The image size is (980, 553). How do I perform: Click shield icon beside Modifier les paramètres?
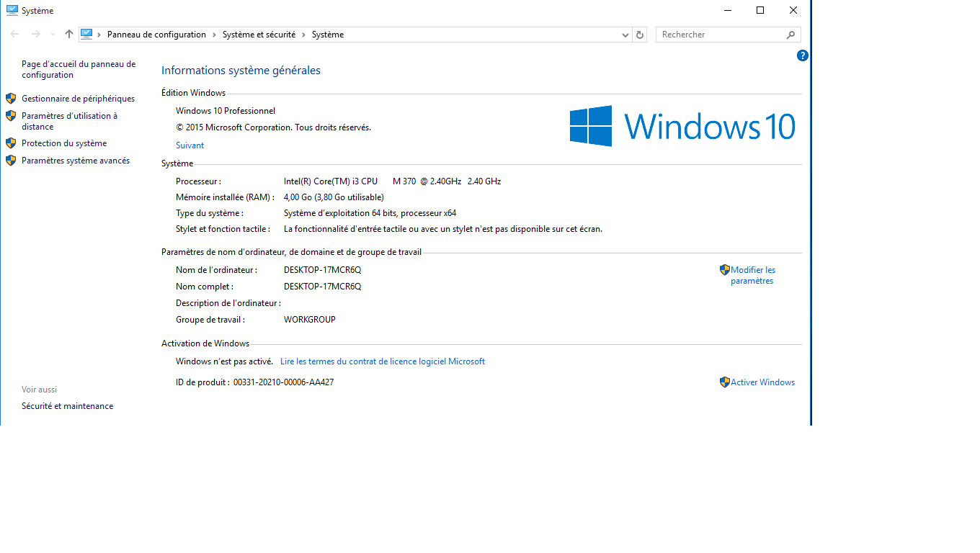[725, 270]
